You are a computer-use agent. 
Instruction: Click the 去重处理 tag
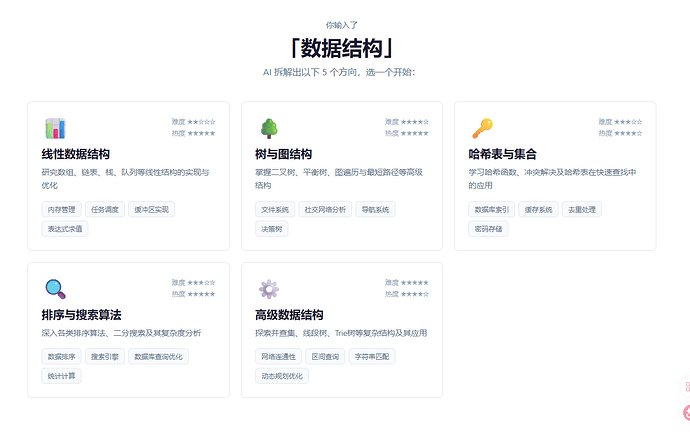[x=582, y=209]
